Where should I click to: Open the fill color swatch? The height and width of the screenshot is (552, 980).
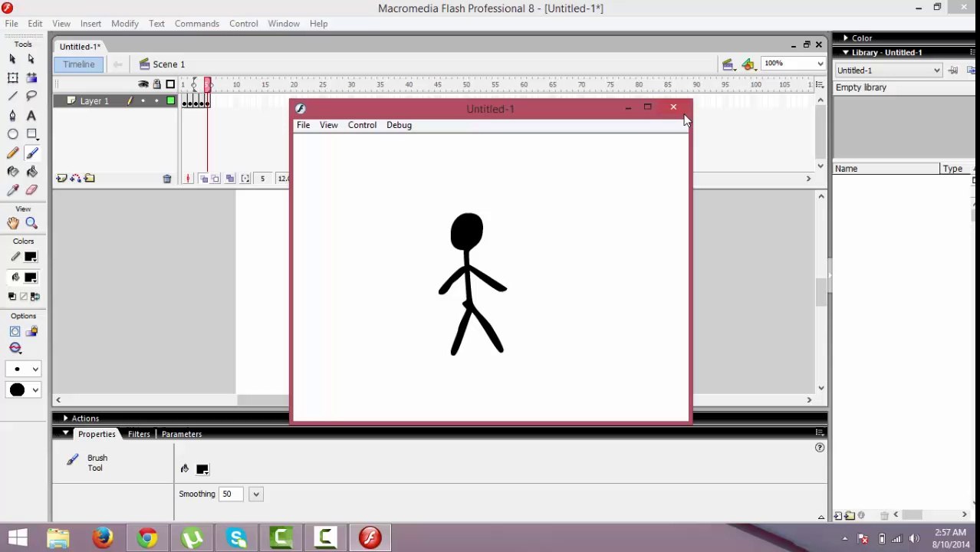coord(31,278)
